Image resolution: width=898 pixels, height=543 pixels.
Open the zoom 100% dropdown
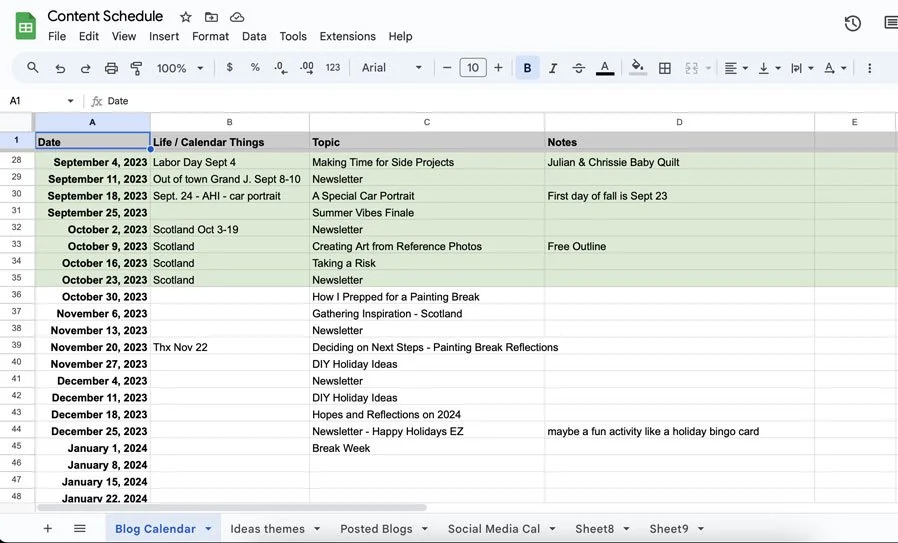pos(180,68)
